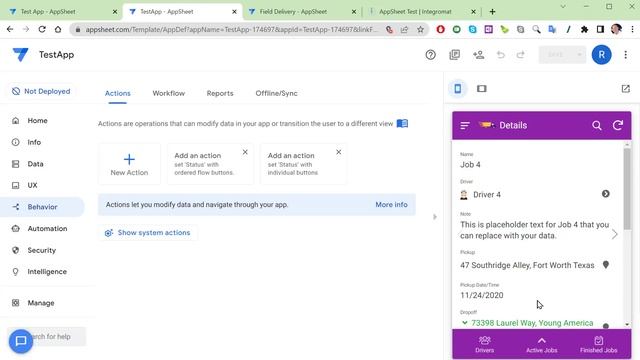This screenshot has width=640, height=360.
Task: Open the chat support bubble
Action: pyautogui.click(x=21, y=341)
